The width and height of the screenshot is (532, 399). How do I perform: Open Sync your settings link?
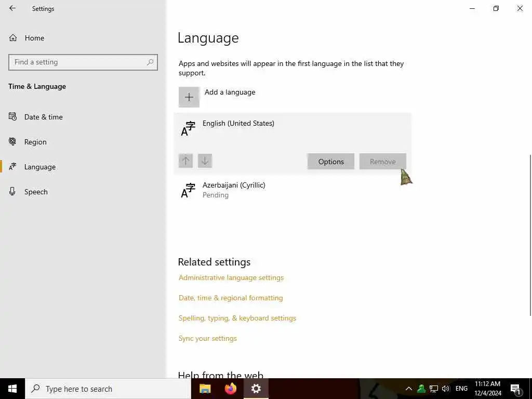click(208, 339)
